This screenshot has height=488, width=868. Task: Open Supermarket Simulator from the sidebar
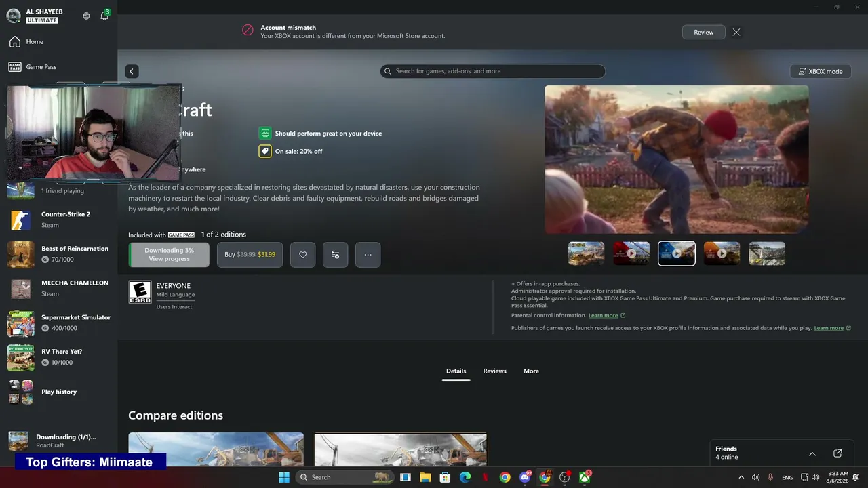coord(59,323)
